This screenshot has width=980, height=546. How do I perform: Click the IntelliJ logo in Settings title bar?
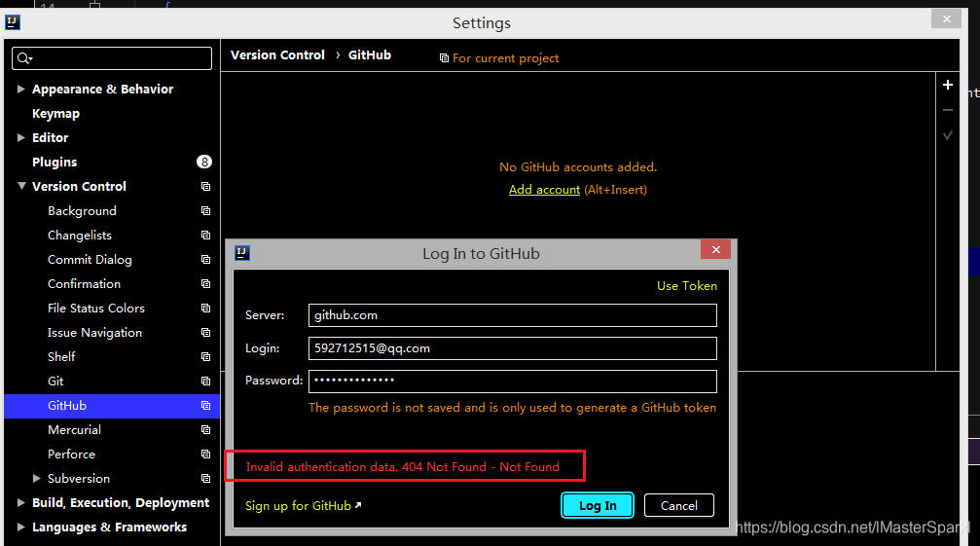tap(13, 22)
